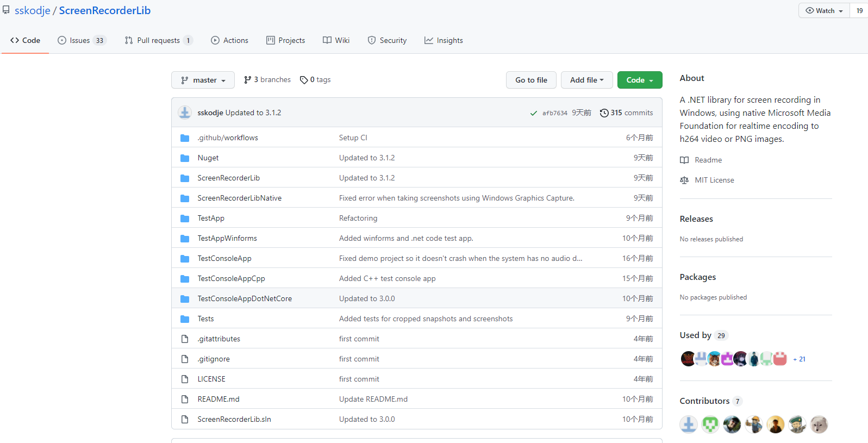Open the TestConsoleApp folder
The width and height of the screenshot is (868, 443).
coord(224,259)
